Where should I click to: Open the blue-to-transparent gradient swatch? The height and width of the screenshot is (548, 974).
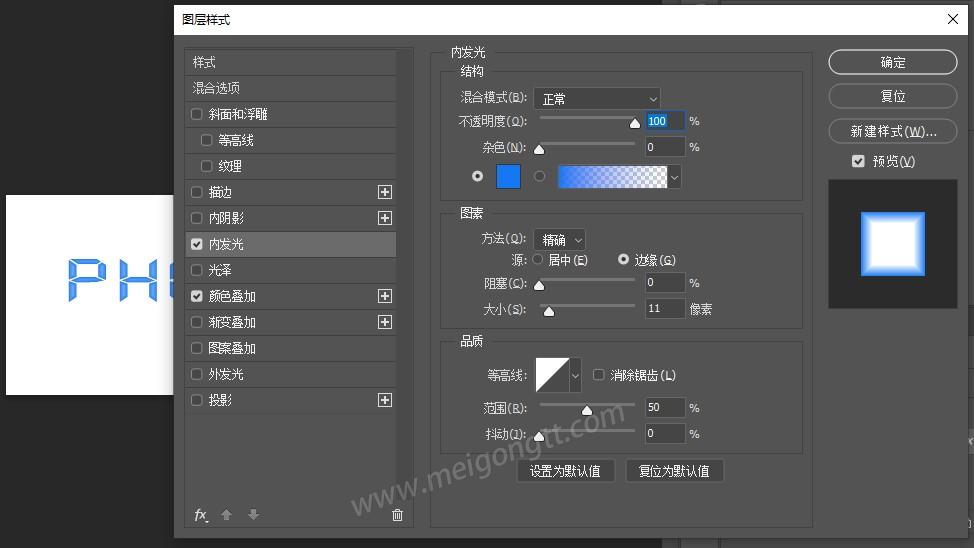[612, 177]
